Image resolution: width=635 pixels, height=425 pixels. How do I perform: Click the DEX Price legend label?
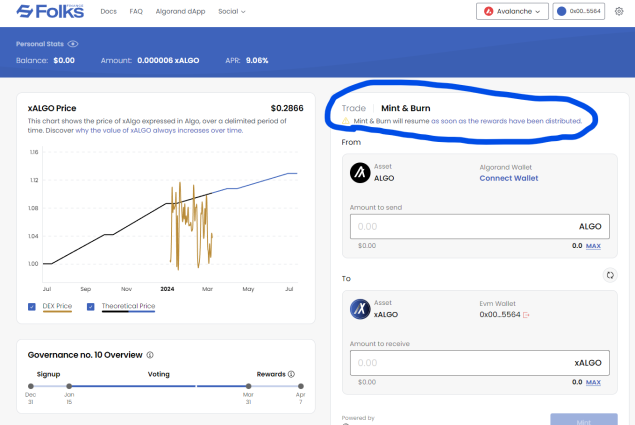[57, 306]
